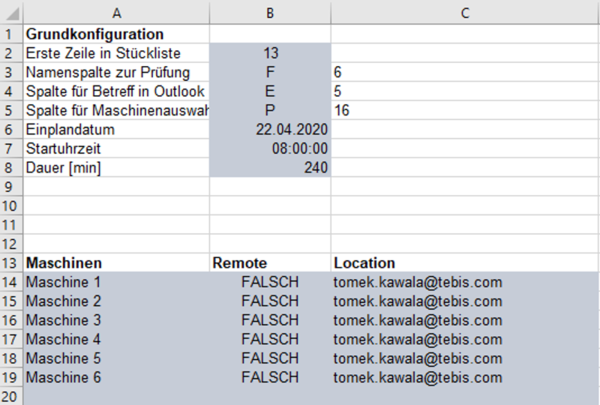
Task: Click the select-all corner box
Action: 10,12
